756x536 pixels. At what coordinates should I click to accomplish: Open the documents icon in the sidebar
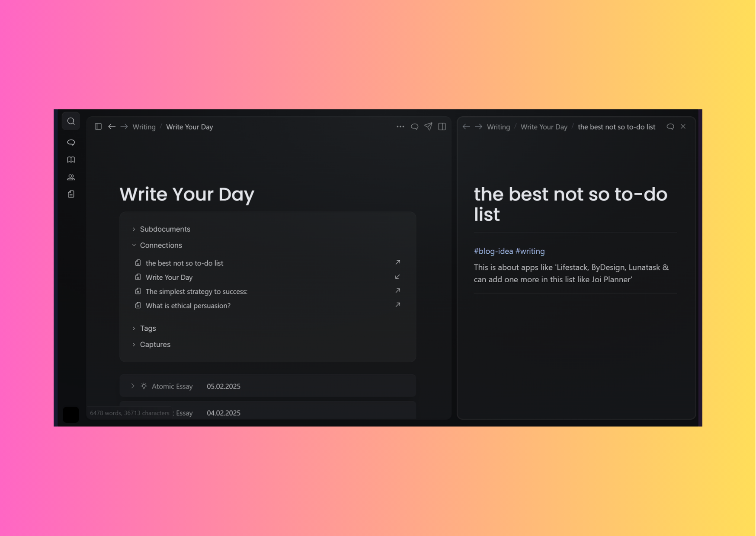(71, 194)
